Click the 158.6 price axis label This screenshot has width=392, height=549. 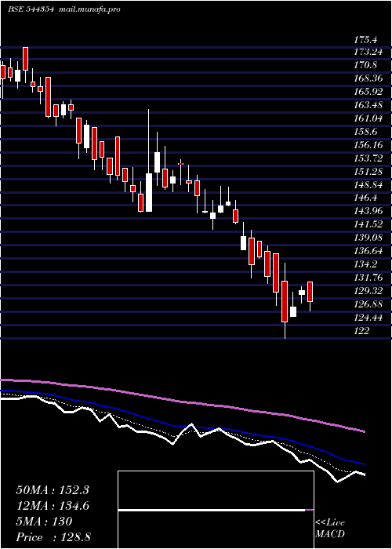point(366,132)
